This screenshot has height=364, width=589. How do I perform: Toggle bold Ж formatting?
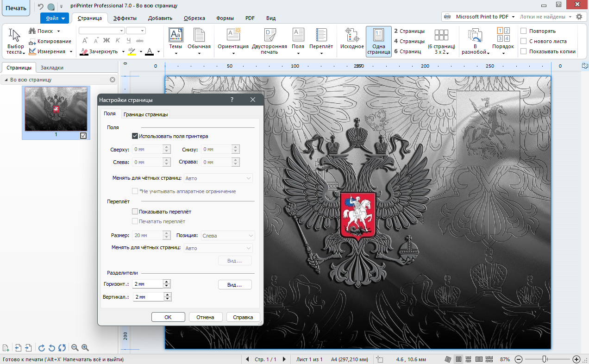[107, 41]
